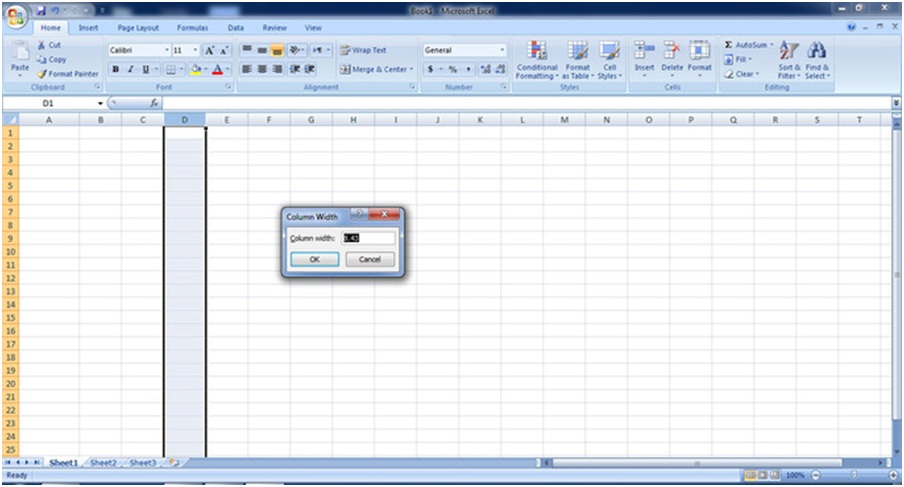
Task: Click the Sort & Filter icon
Action: click(789, 50)
